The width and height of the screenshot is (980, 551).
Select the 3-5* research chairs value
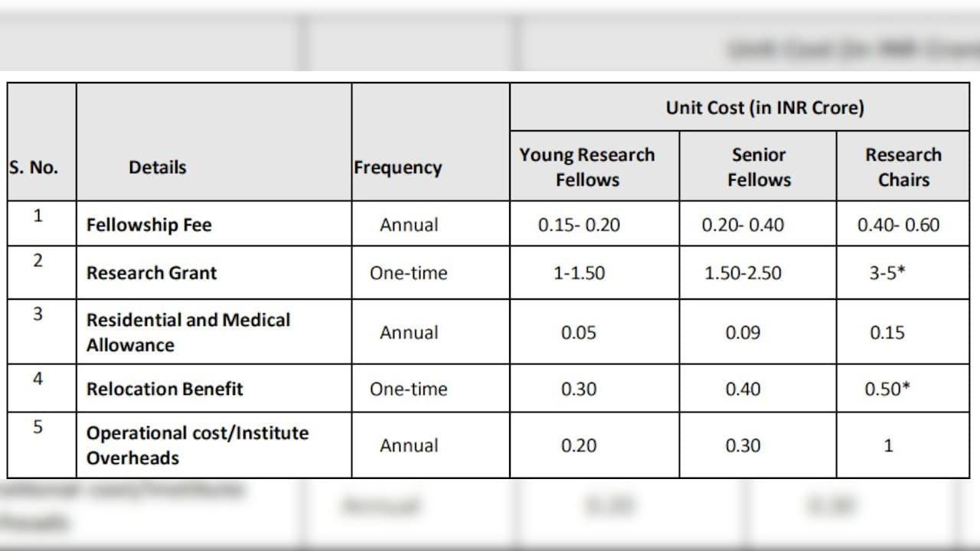pos(887,272)
